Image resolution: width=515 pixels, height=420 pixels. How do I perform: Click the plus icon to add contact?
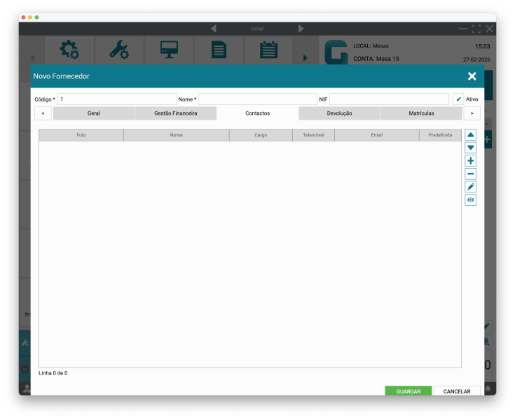470,161
